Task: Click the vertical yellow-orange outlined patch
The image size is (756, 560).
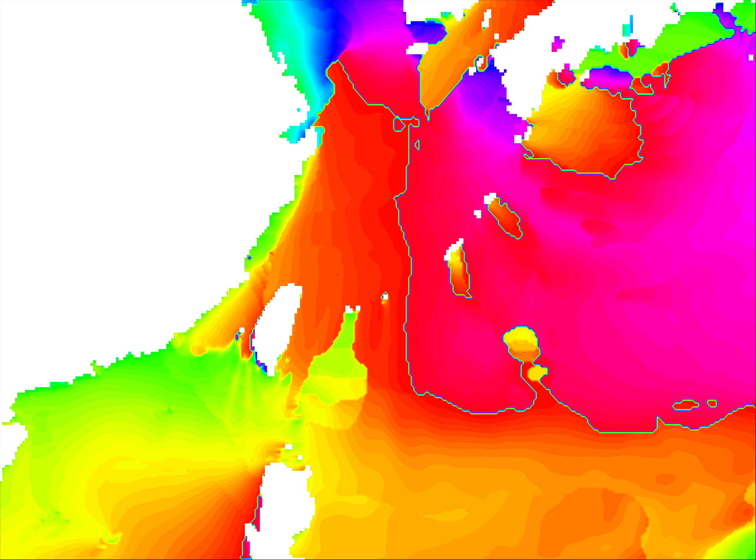Action: coord(459,272)
